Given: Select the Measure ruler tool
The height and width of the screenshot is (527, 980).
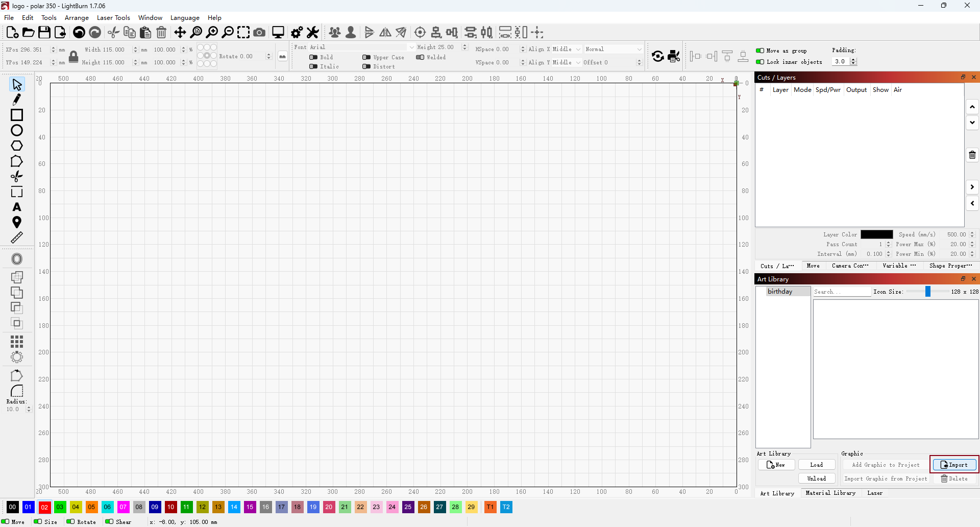Looking at the screenshot, I should (17, 237).
